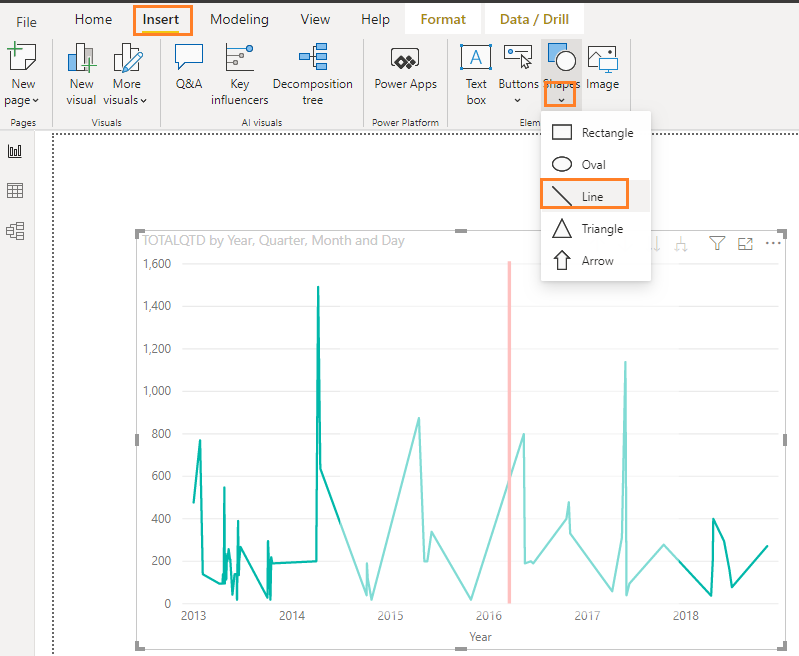Select the Insert ribbon tab
Viewport: 799px width, 656px height.
[161, 19]
